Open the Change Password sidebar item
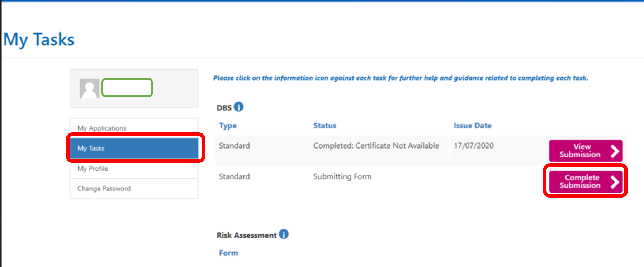This screenshot has width=644, height=267. 104,189
